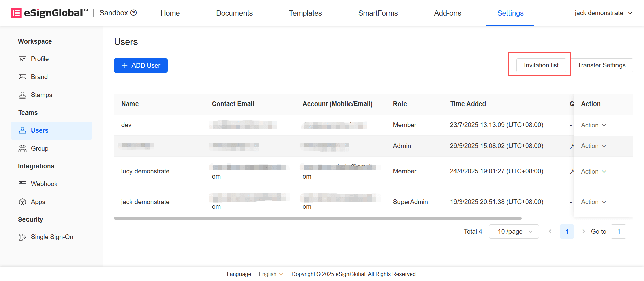
Task: Switch to the Documents tab
Action: tap(234, 13)
